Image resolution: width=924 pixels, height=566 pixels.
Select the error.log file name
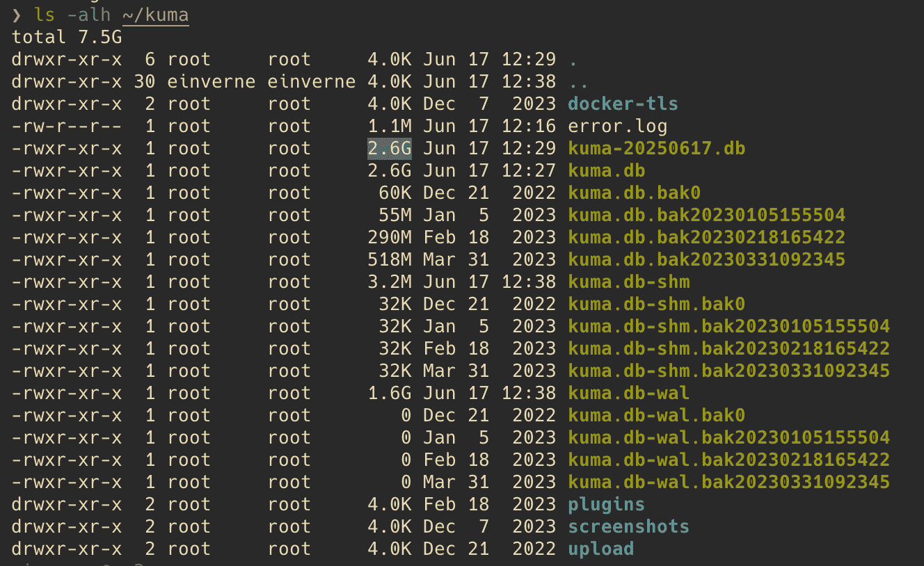coord(617,127)
